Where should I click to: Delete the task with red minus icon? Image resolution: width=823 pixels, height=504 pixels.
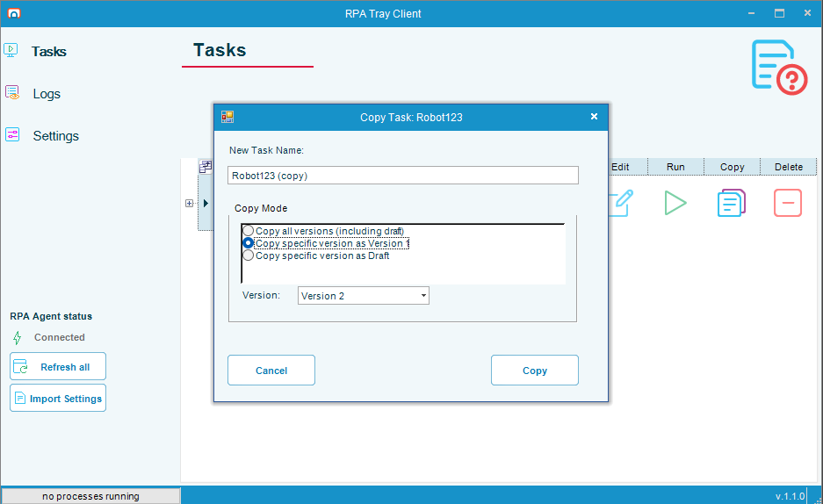[x=787, y=203]
